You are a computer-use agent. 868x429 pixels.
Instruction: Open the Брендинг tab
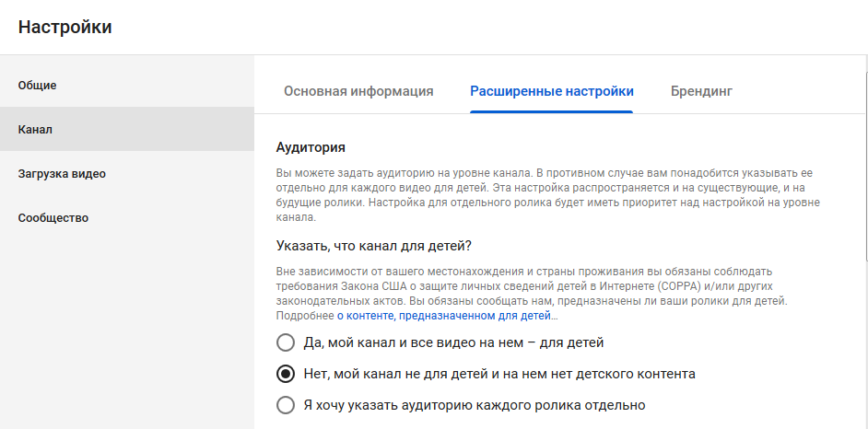701,91
